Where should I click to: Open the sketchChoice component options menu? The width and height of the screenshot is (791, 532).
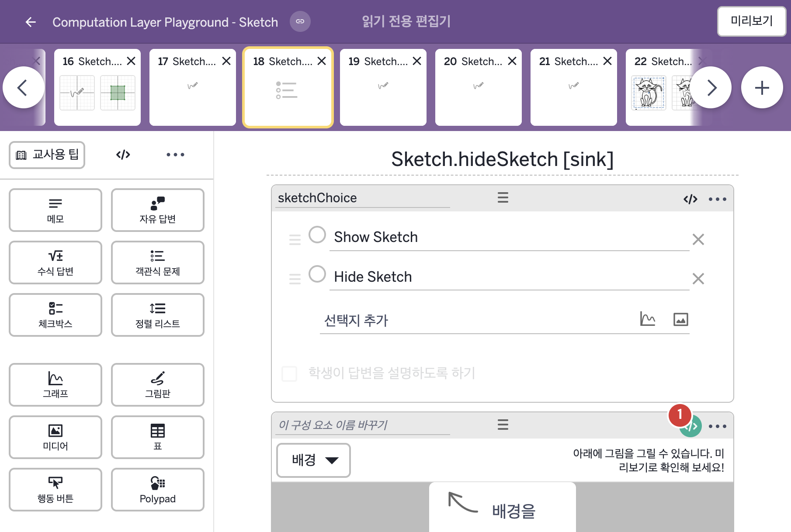tap(718, 199)
